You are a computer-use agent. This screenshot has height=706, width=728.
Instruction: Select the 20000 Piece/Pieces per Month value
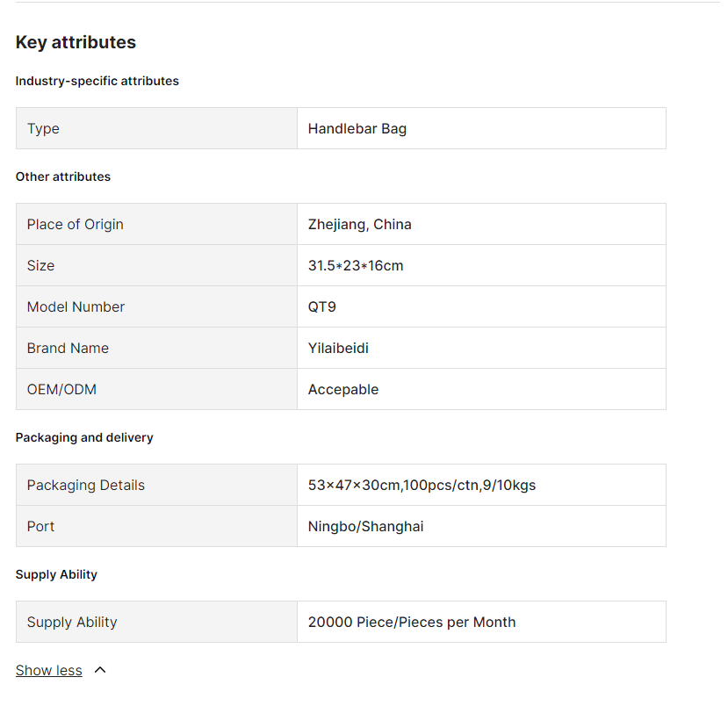click(411, 622)
